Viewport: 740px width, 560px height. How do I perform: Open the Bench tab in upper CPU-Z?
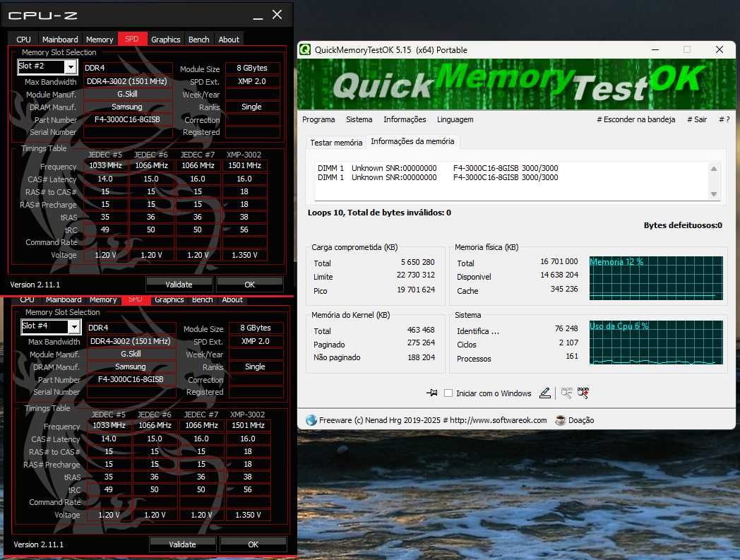(198, 40)
